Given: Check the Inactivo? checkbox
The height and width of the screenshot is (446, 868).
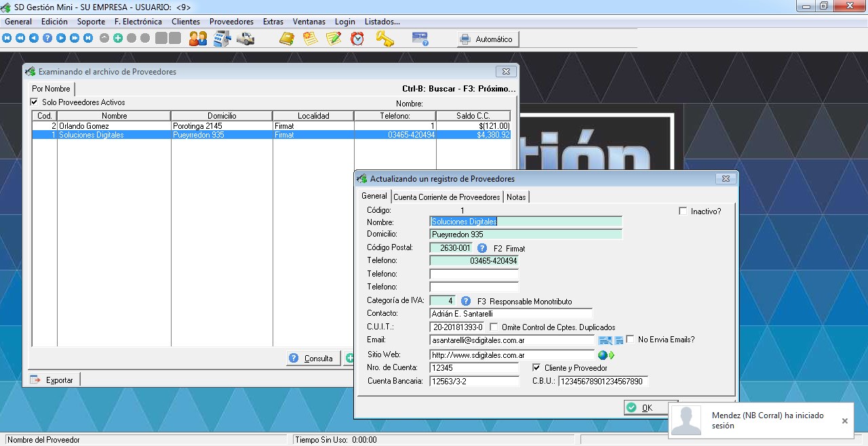Looking at the screenshot, I should (683, 211).
